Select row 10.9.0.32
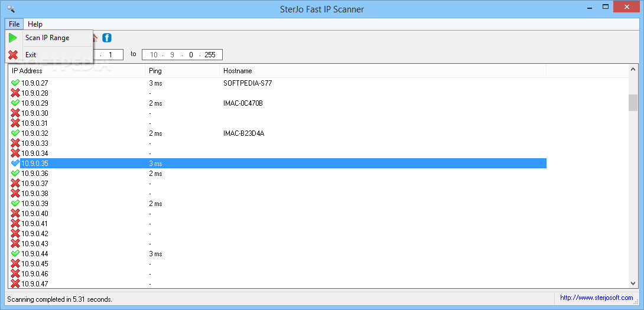Image resolution: width=644 pixels, height=310 pixels. coord(278,133)
